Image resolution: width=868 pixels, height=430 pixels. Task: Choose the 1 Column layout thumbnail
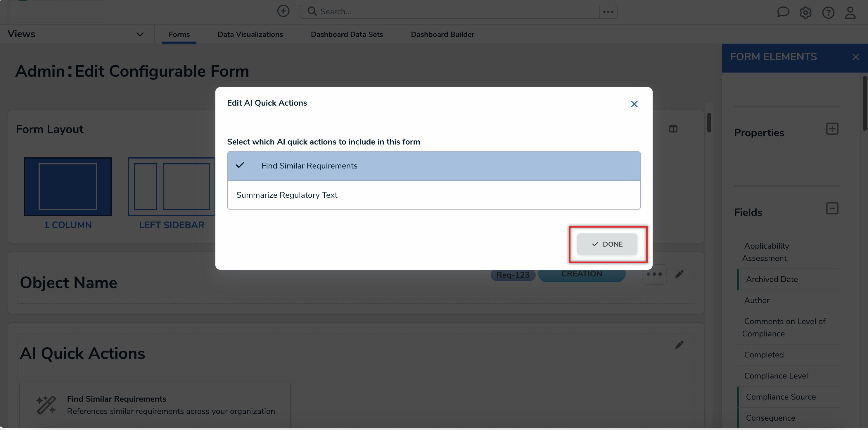click(68, 187)
